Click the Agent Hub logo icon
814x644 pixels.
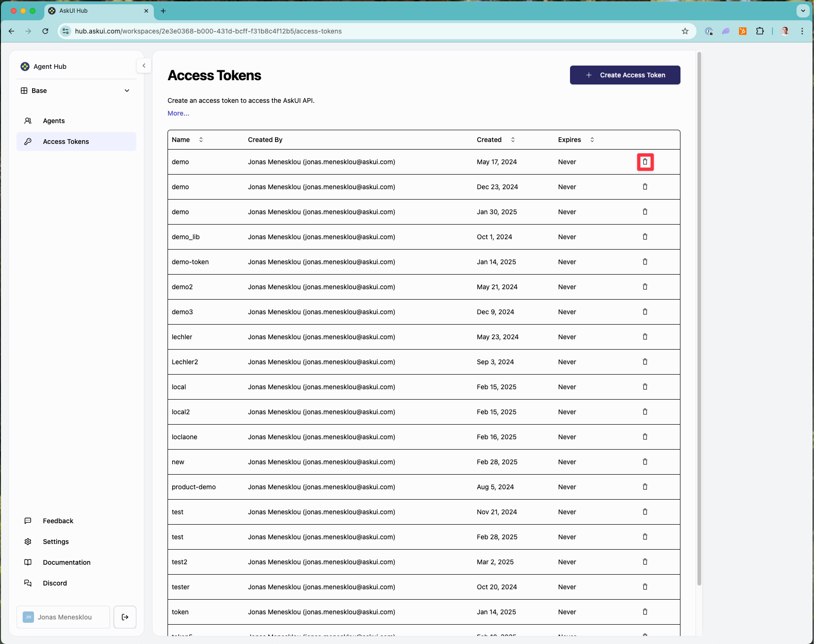pyautogui.click(x=25, y=67)
